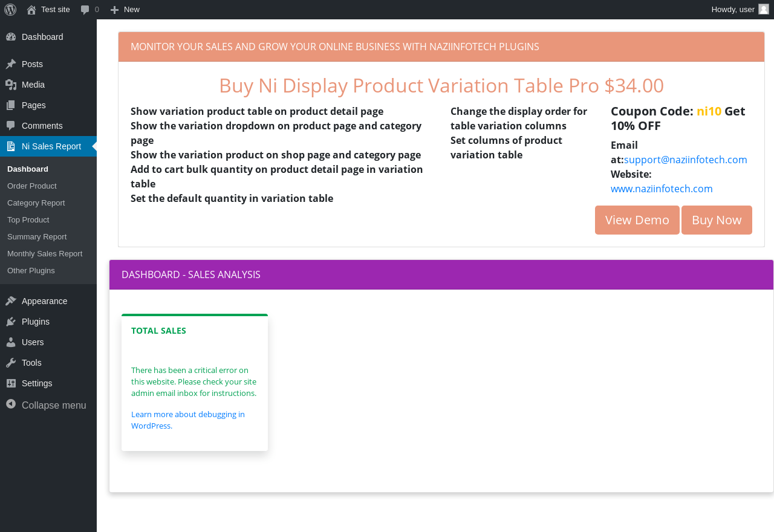Screen dimensions: 774x532
Task: Open the Top Product report
Action: coord(48,219)
